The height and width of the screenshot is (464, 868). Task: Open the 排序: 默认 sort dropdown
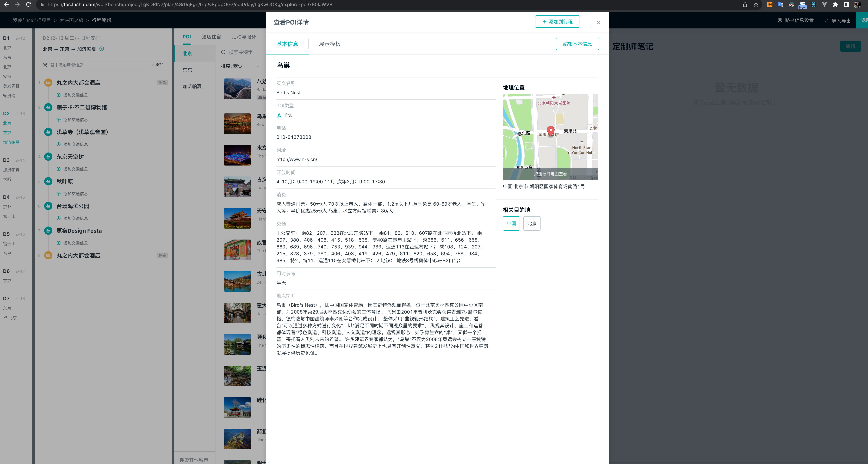[x=240, y=66]
